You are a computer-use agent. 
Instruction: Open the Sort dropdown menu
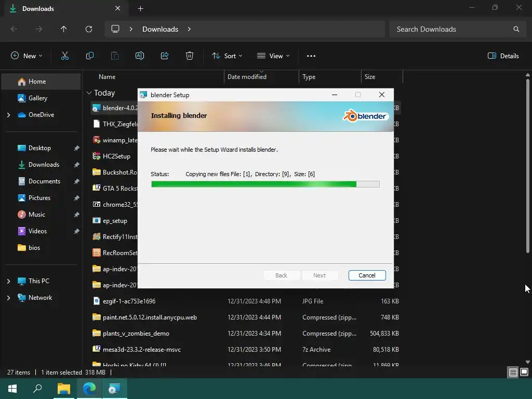coord(227,56)
